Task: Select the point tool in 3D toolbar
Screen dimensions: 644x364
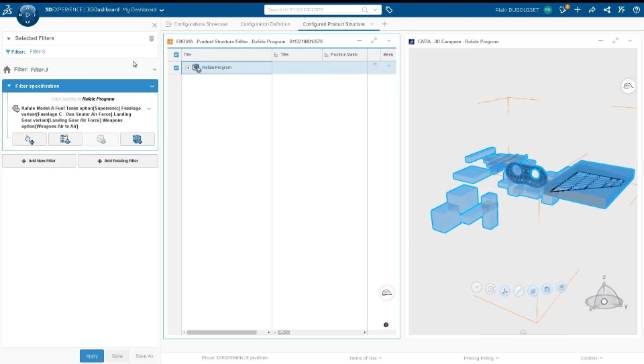Action: point(476,288)
